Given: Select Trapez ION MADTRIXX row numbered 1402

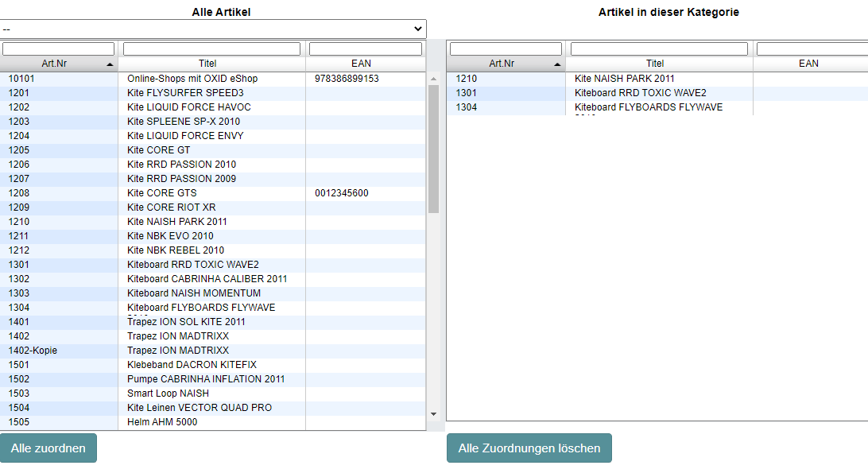Looking at the screenshot, I should click(x=212, y=336).
